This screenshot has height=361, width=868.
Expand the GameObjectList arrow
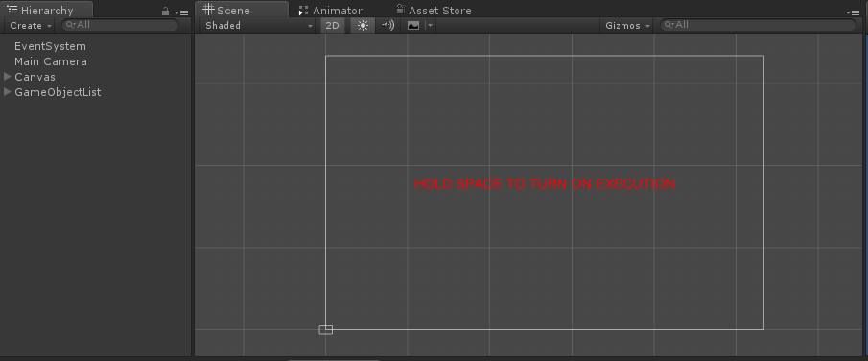click(8, 92)
